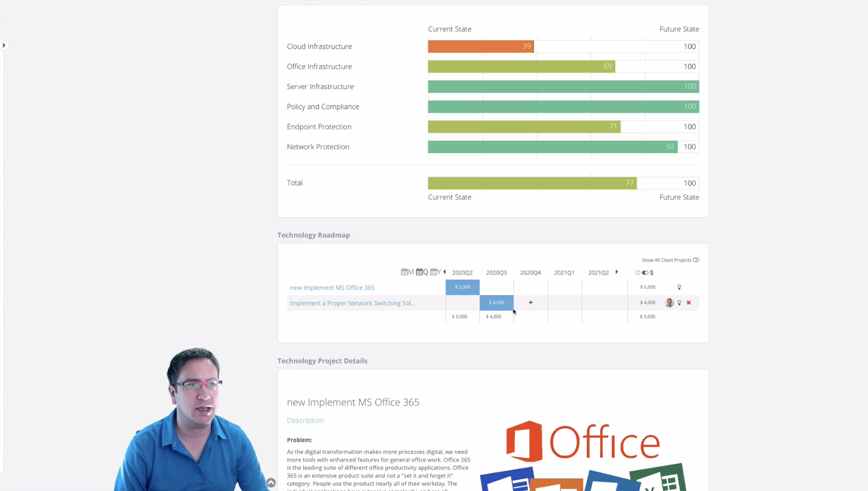Click the Technology Roadmap section heading
This screenshot has width=868, height=491.
click(x=314, y=235)
